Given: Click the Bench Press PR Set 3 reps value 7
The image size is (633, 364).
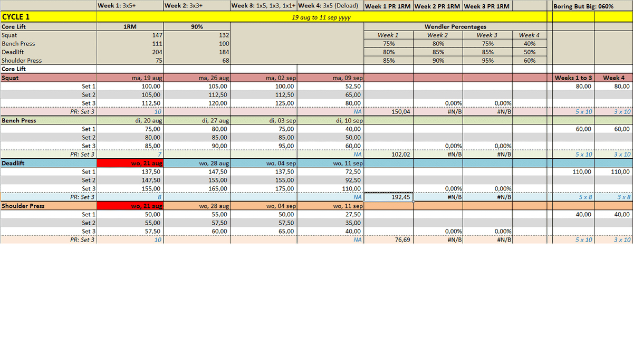Looking at the screenshot, I should (130, 155).
